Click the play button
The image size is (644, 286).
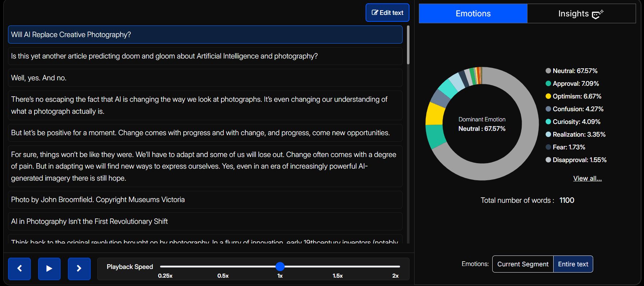[49, 269]
